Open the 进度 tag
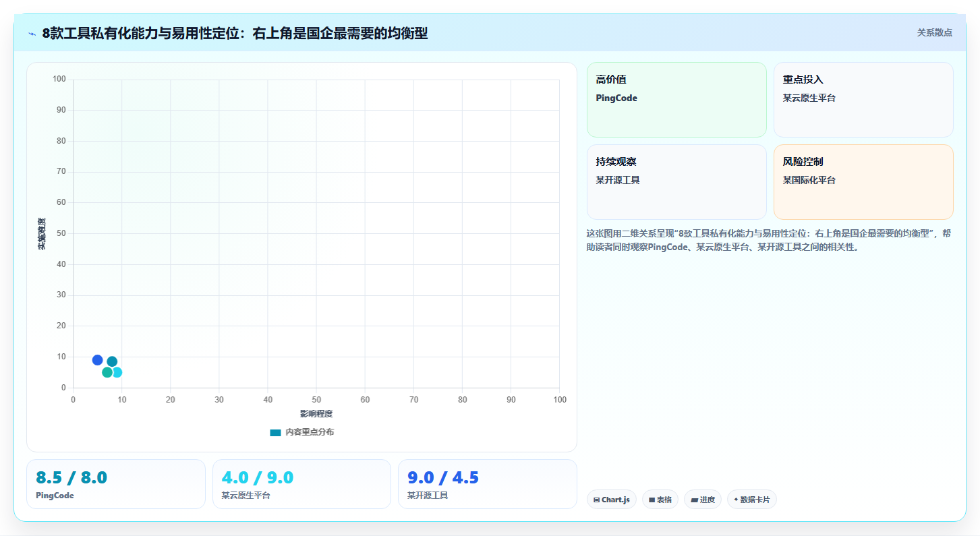Screen dimensions: 980x536 702,500
